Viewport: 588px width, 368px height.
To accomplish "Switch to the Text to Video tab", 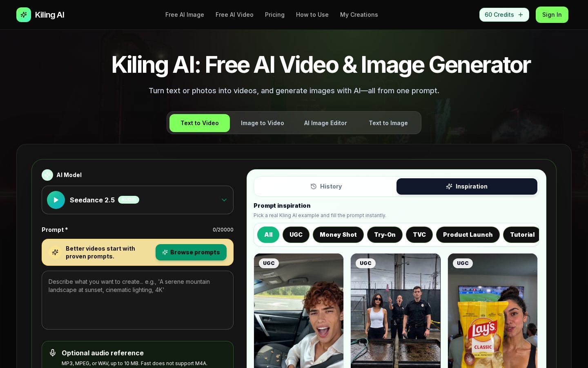I will click(x=200, y=123).
